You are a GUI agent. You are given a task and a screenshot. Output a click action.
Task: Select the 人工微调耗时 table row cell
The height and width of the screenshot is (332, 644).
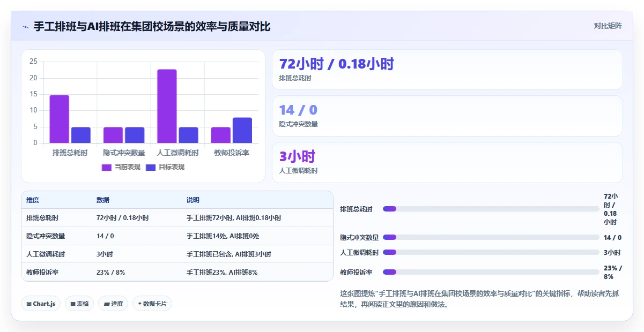46,254
